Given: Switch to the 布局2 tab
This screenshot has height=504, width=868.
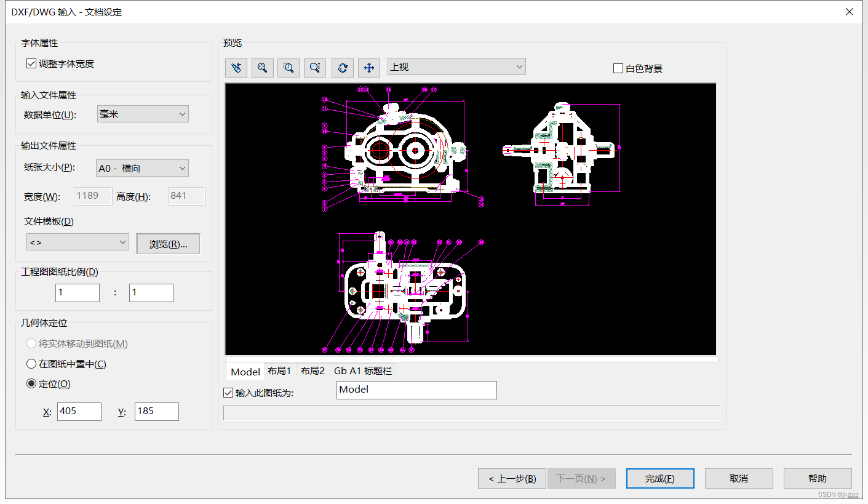Looking at the screenshot, I should (x=313, y=371).
